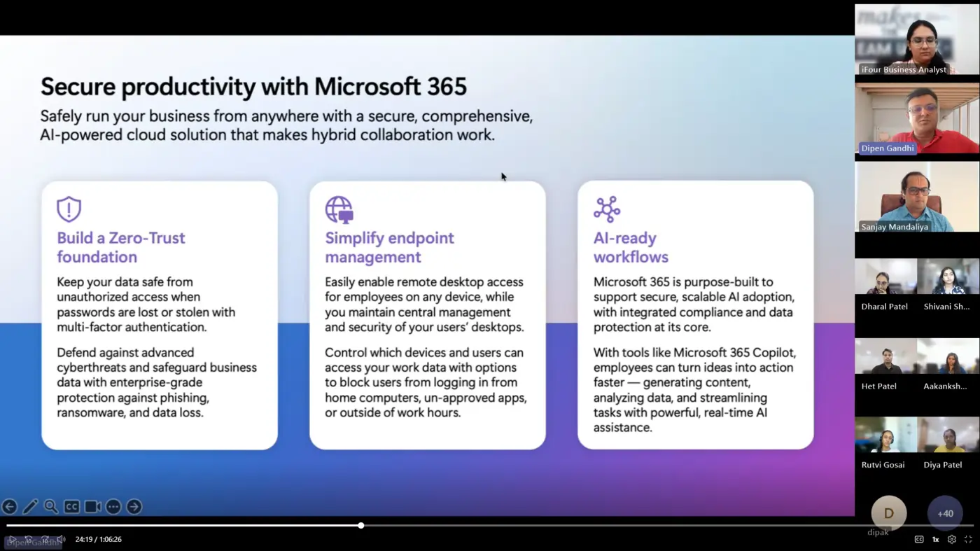Mute the video volume
980x551 pixels.
point(61,539)
